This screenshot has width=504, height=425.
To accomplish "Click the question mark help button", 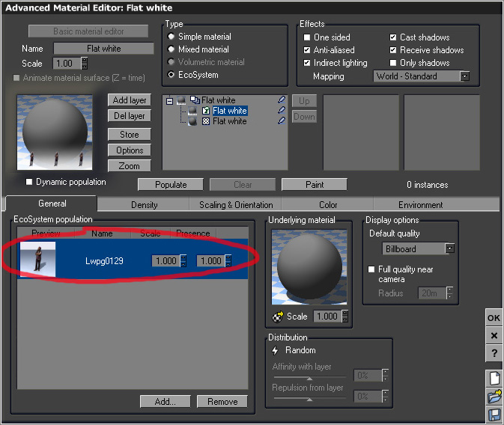I will pyautogui.click(x=494, y=353).
